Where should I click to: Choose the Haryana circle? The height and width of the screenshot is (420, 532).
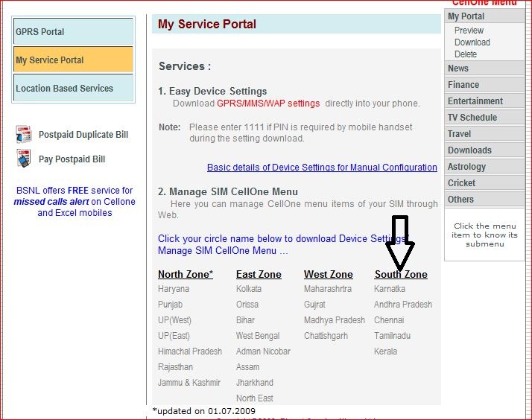click(x=174, y=289)
